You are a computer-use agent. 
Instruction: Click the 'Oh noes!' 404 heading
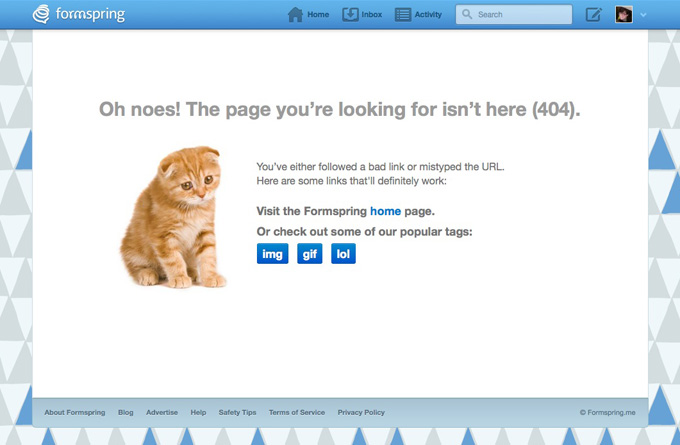point(340,109)
